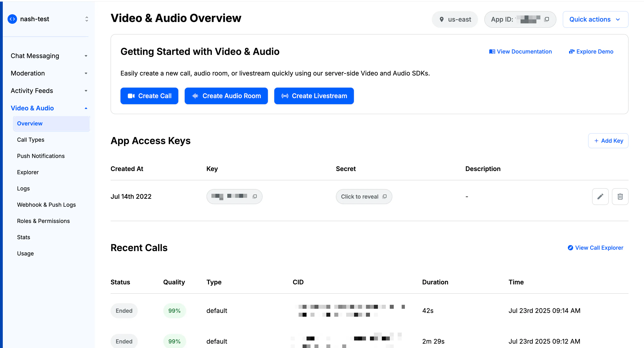Copy the secret with copy icon
The image size is (644, 348).
coord(384,197)
